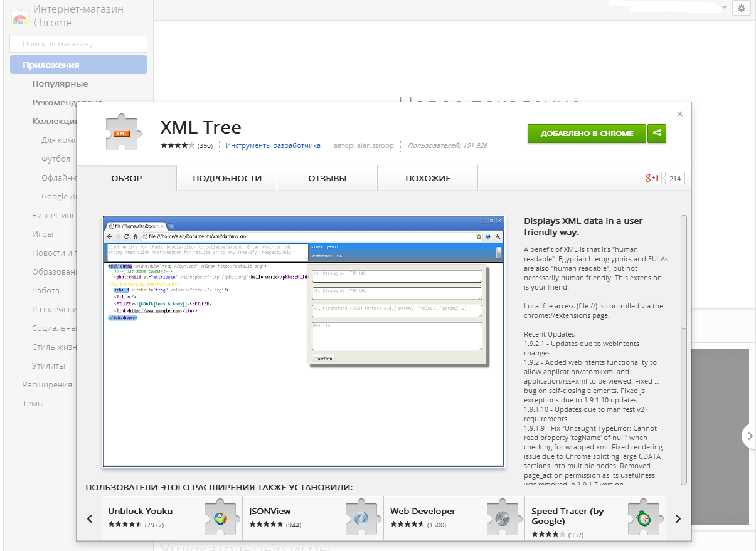Open the Утилиты category
Screen dimensions: 756x551
click(48, 365)
